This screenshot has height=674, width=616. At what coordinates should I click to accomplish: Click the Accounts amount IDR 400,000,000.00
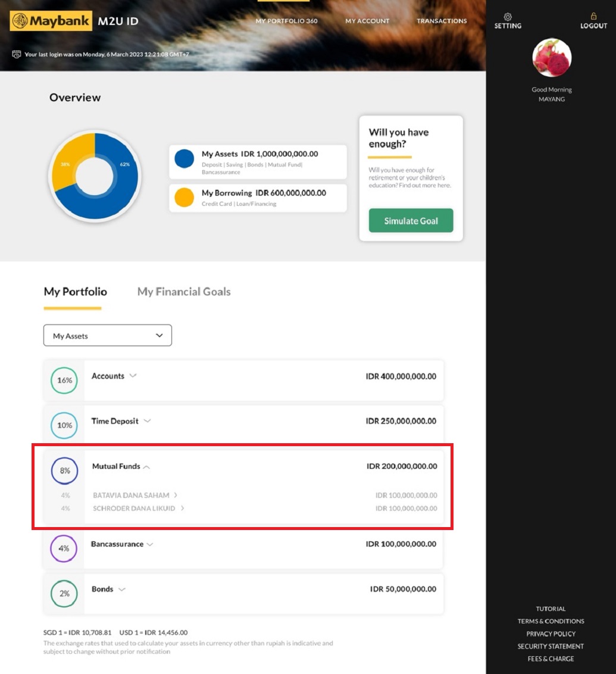click(x=401, y=376)
